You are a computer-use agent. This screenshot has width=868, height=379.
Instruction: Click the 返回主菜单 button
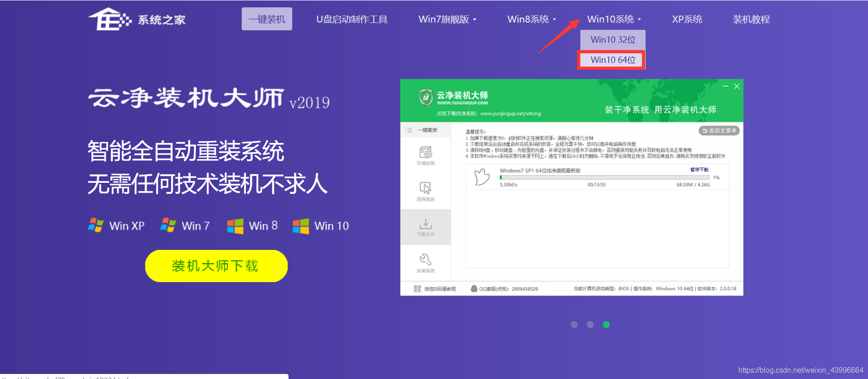point(719,130)
